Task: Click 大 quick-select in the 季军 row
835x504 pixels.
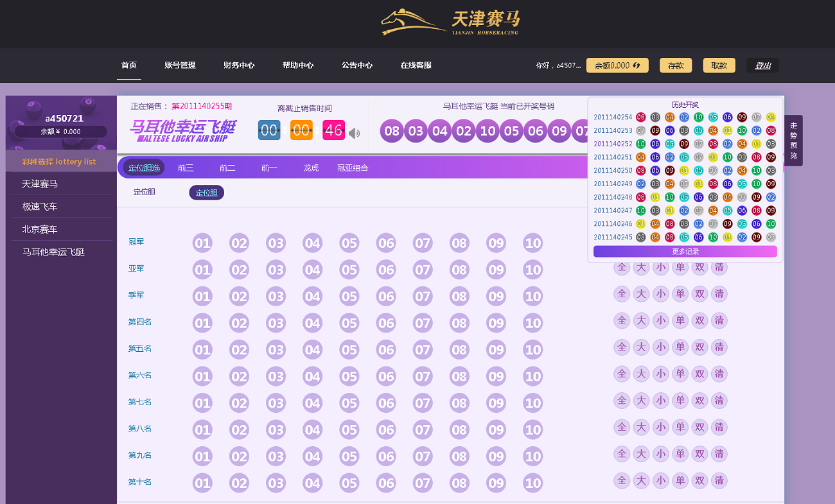Action: pyautogui.click(x=640, y=294)
